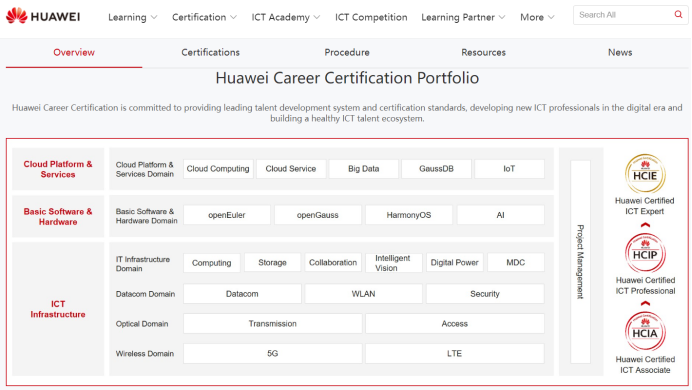Select the openGauss certification

[318, 215]
